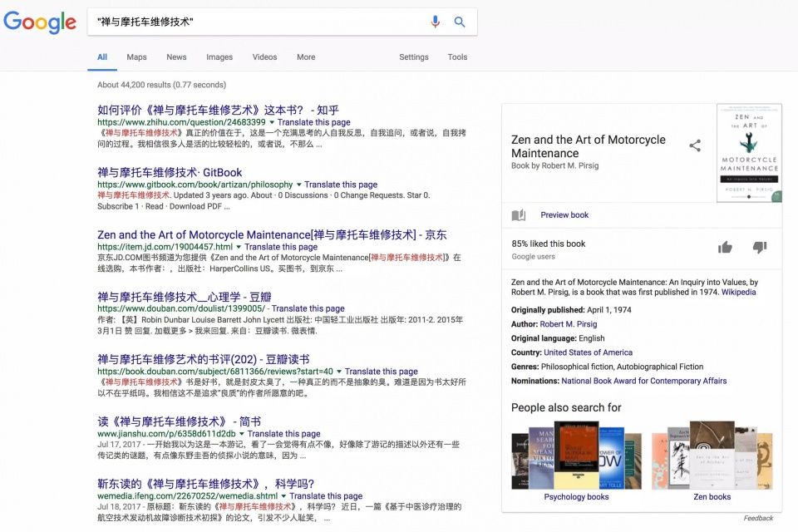Expand dropdown arrow beside jianshu.com URL
The image size is (798, 532).
pyautogui.click(x=242, y=434)
